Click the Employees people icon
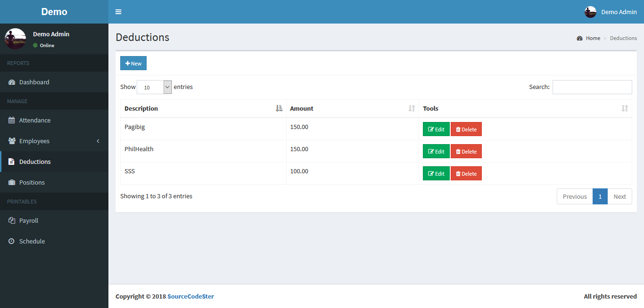 click(12, 141)
